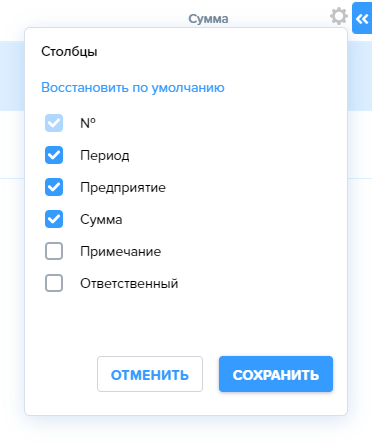Tick the Ответственный column checkbox
Viewport: 372px width, 442px height.
54,283
